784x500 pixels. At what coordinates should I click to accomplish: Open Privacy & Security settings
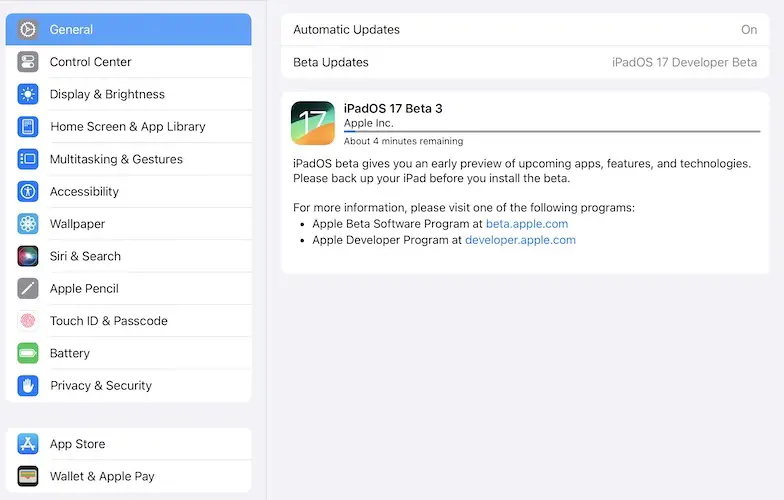pyautogui.click(x=101, y=386)
